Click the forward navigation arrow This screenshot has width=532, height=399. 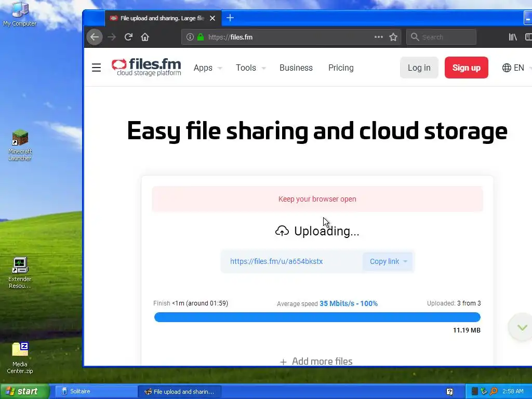[x=112, y=37]
